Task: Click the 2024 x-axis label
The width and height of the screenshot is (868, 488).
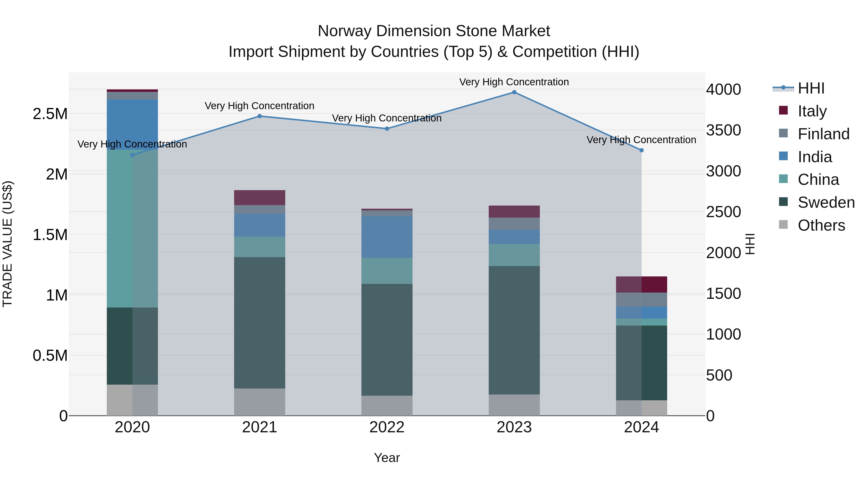Action: point(642,427)
